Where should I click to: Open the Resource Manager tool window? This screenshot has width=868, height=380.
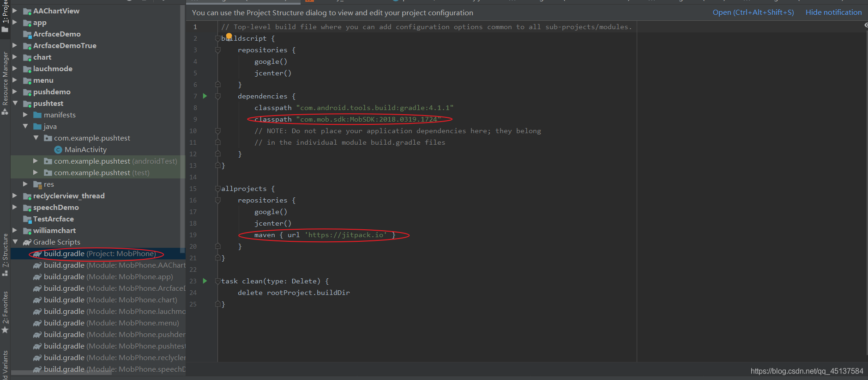click(x=5, y=83)
